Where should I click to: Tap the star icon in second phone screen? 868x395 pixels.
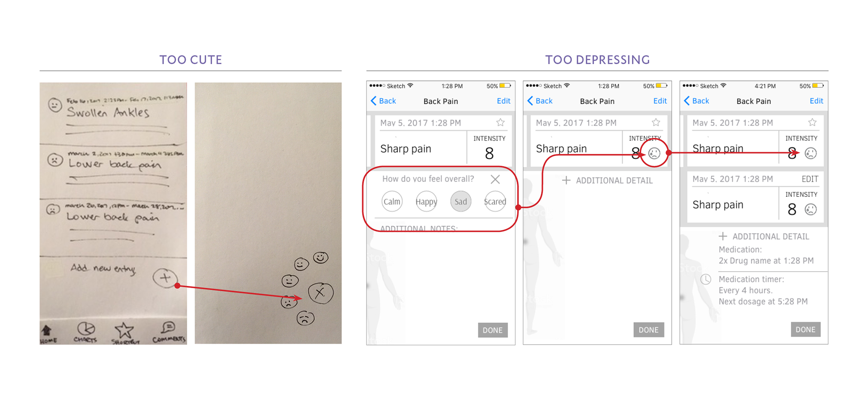coord(656,123)
